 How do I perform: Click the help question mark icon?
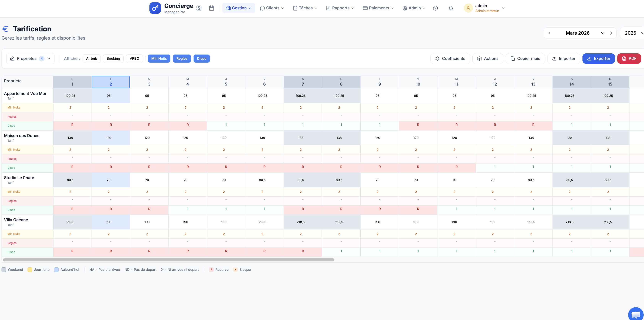pyautogui.click(x=435, y=8)
